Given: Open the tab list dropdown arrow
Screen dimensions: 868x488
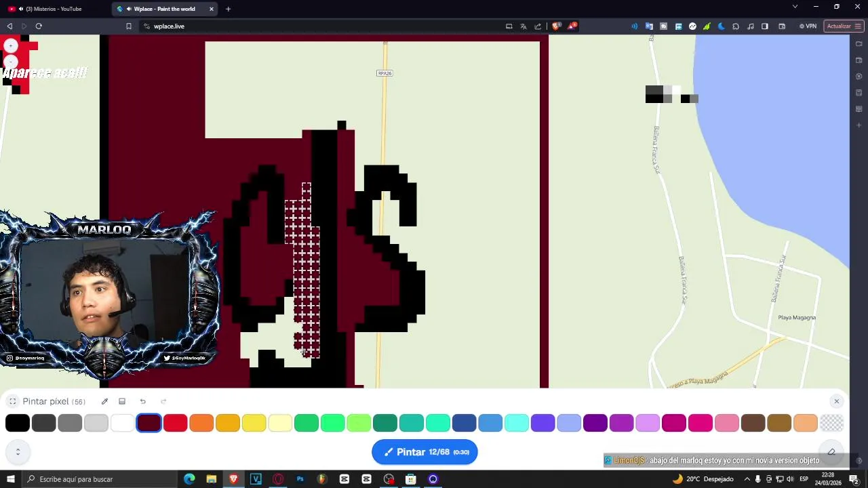Looking at the screenshot, I should 795,7.
